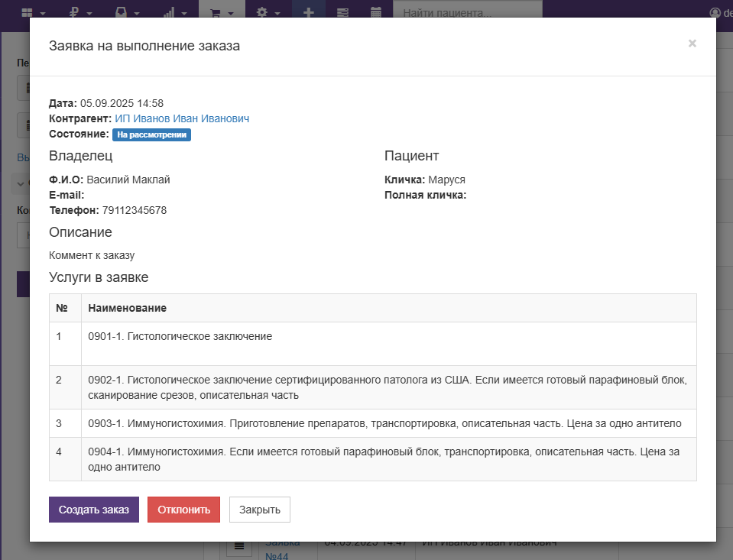
Task: Click the Закрыть button
Action: click(259, 510)
